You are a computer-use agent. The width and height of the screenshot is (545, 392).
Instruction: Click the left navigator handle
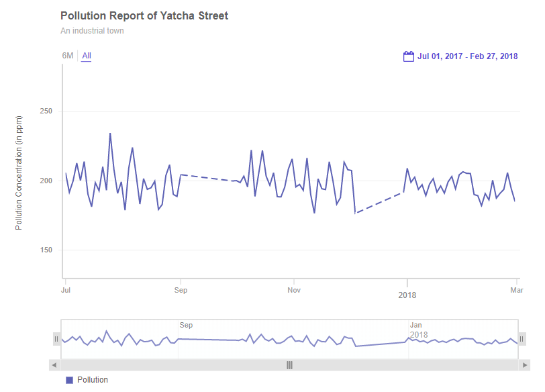pos(56,339)
